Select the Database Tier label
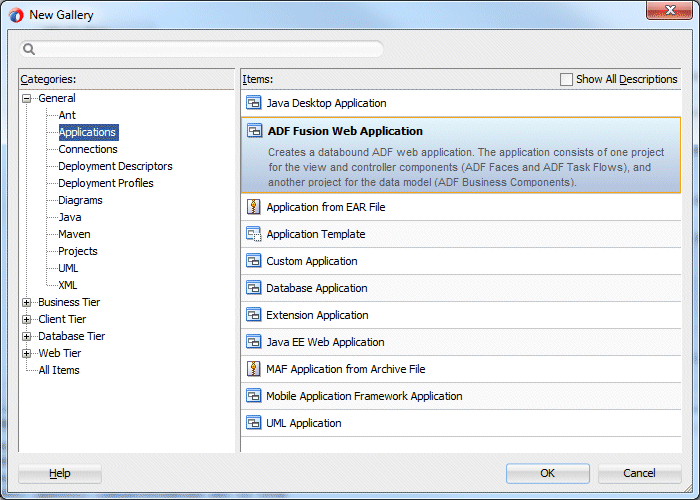This screenshot has height=500, width=700. [x=71, y=336]
